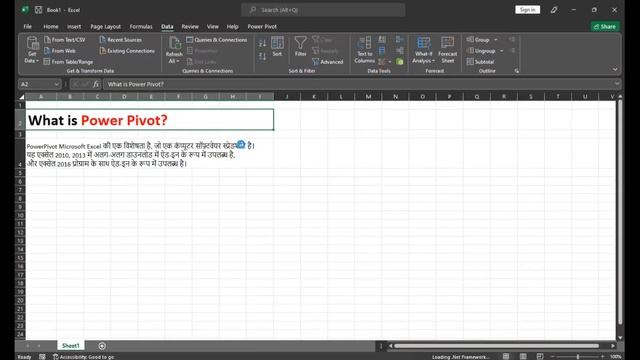The image size is (640, 360).
Task: Click the Insert Function fx icon
Action: pyautogui.click(x=96, y=84)
